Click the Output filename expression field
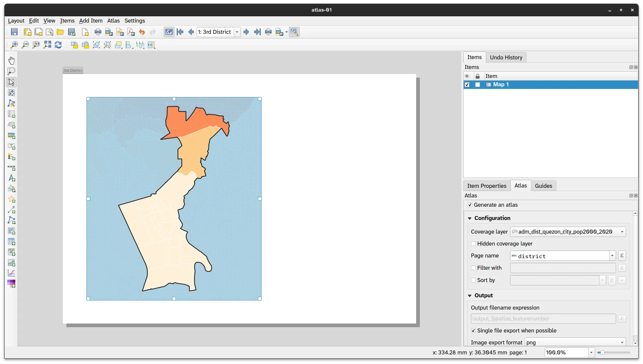Screen dimensions: 643x364 coord(543,319)
